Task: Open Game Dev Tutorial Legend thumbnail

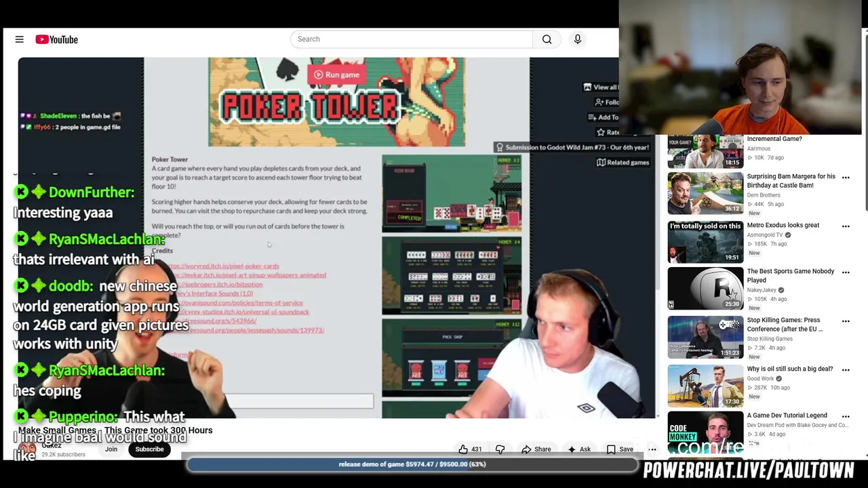Action: (705, 432)
